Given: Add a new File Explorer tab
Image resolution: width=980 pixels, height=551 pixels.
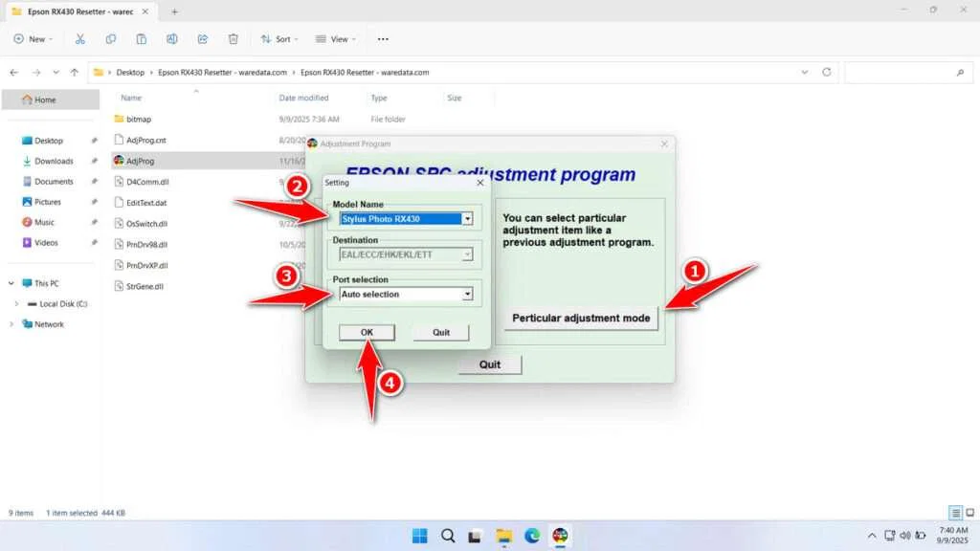Looking at the screenshot, I should (174, 11).
